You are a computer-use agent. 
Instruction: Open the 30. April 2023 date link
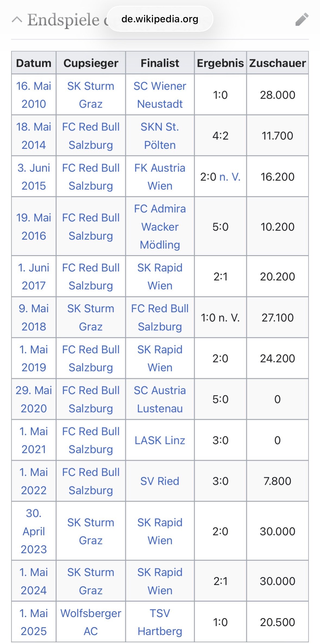[34, 531]
